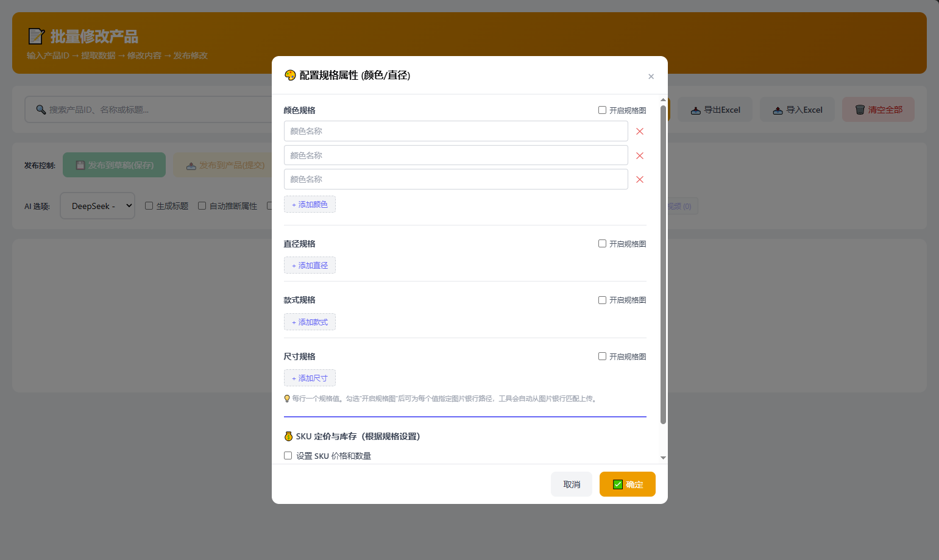Enable spec images for diameter spec
This screenshot has width=939, height=560.
(602, 244)
